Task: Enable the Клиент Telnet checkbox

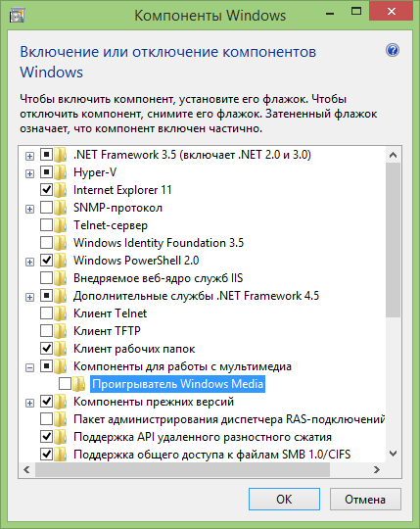Action: click(47, 313)
